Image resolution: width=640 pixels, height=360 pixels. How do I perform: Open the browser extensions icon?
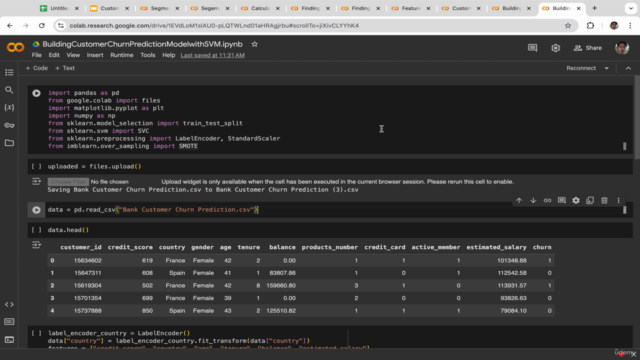tap(590, 26)
